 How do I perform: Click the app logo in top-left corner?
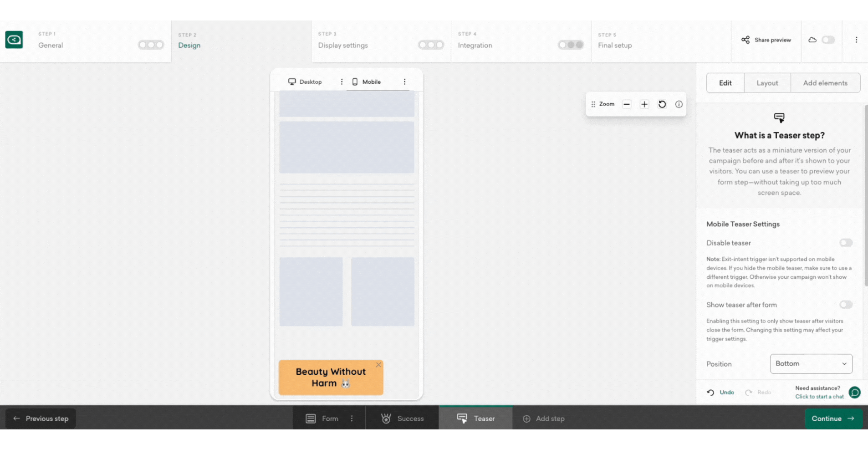14,40
